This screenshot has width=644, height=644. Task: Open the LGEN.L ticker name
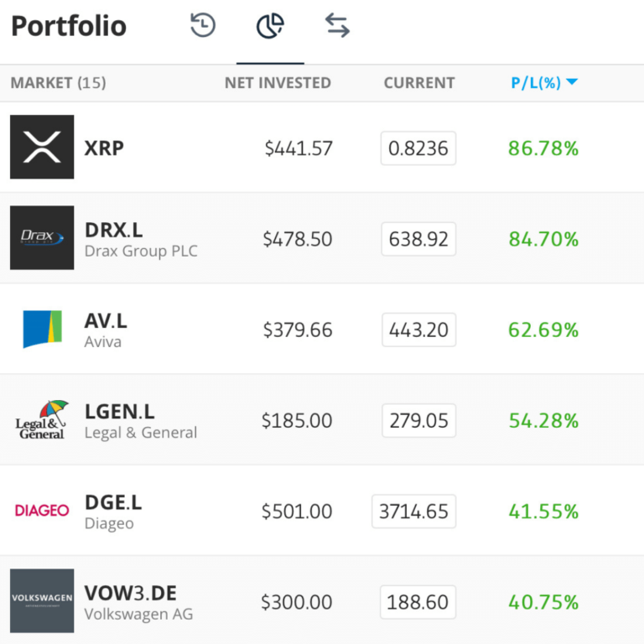point(120,412)
